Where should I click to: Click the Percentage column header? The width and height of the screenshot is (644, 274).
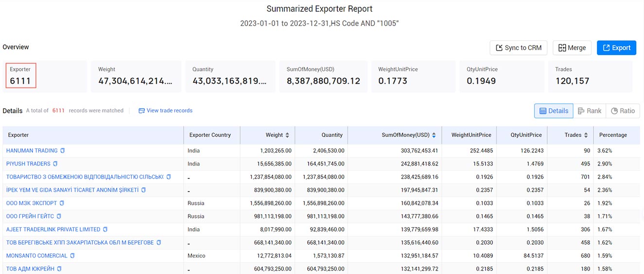[x=617, y=135]
